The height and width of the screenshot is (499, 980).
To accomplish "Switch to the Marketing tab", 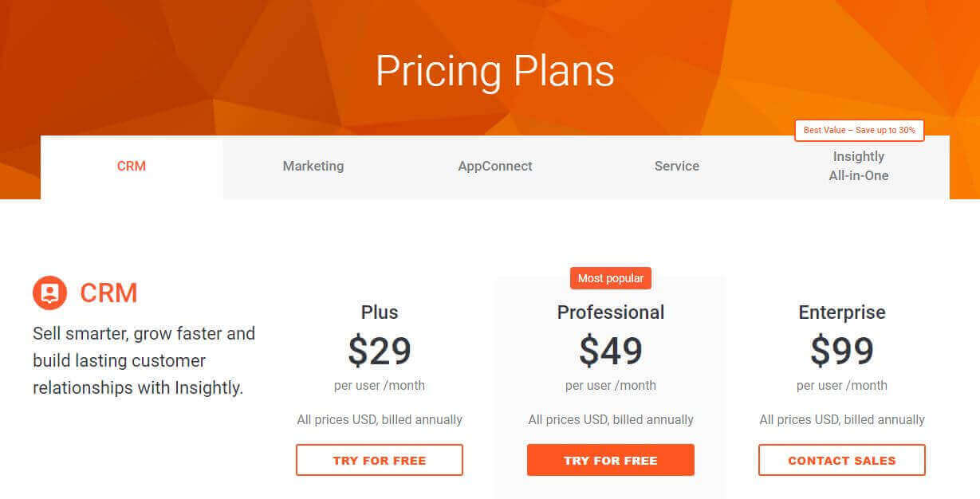I will point(313,166).
